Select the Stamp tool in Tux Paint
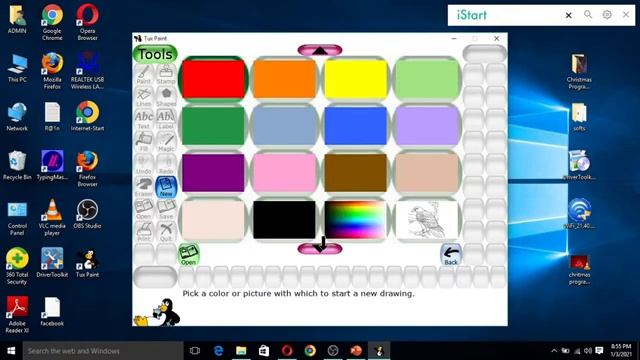This screenshot has height=360, width=640. (166, 75)
